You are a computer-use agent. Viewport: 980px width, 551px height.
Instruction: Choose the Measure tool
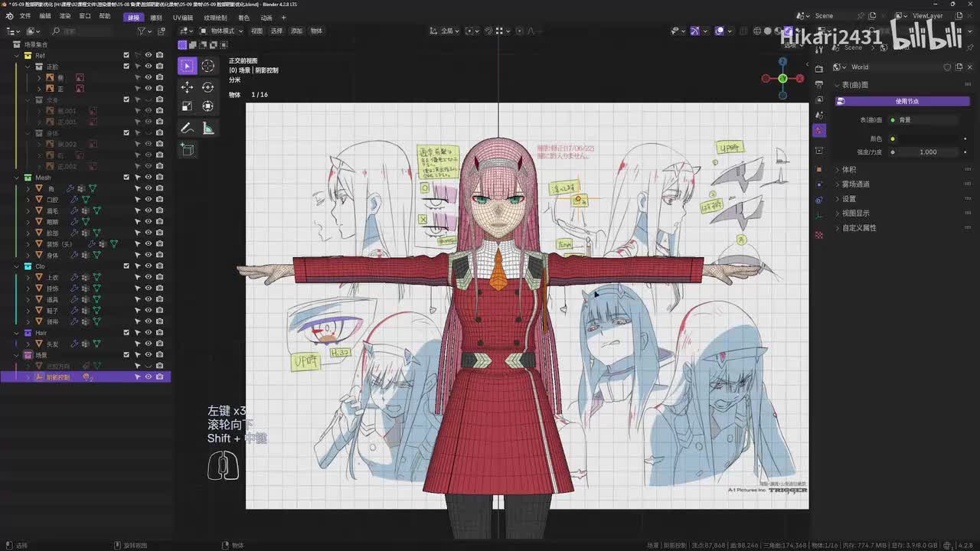pos(207,129)
